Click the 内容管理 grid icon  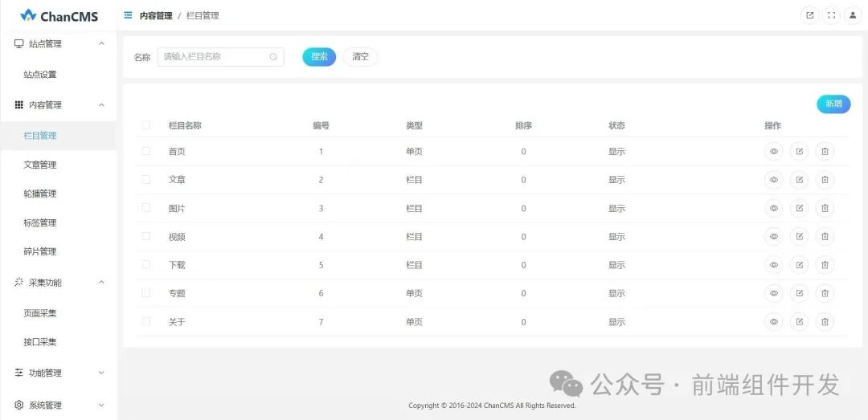tap(18, 104)
